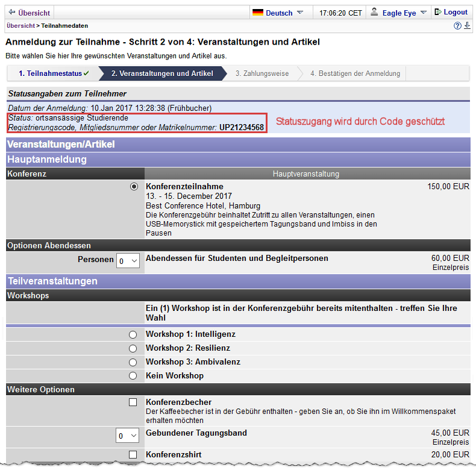Screen dimensions: 476x473
Task: Tick the Konferenzbecher checkbox
Action: 133,403
